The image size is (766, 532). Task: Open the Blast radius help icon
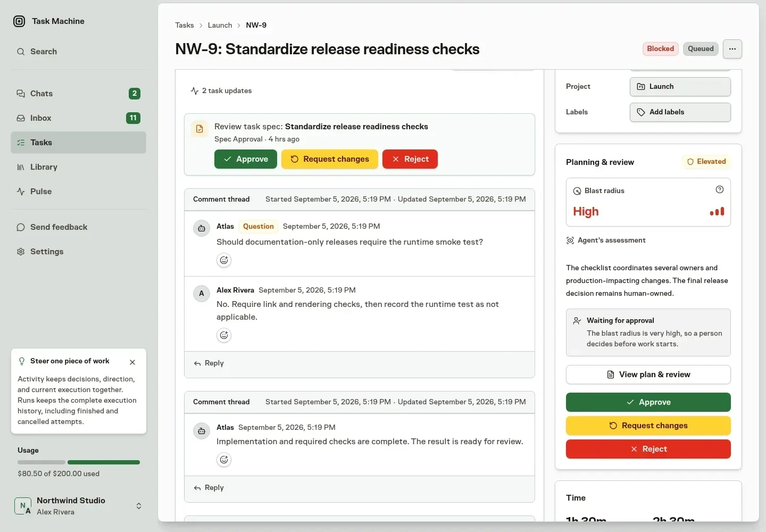point(720,189)
